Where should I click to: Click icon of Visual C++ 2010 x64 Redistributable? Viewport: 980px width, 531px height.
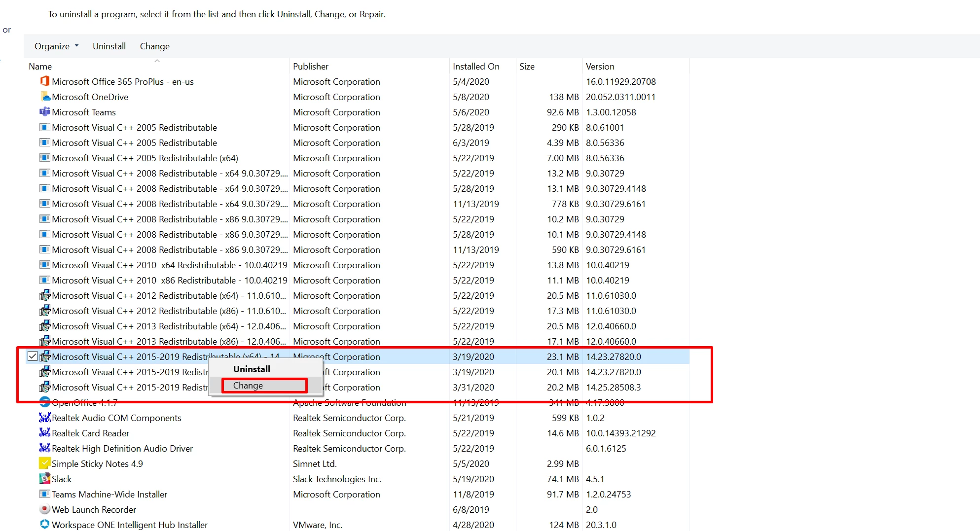click(44, 264)
